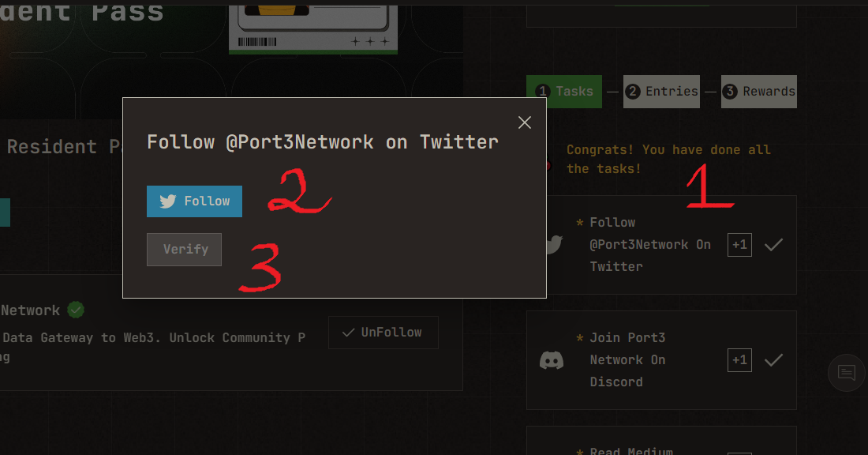This screenshot has height=455, width=868.
Task: Click the blue Twitter Follow button
Action: pyautogui.click(x=194, y=201)
